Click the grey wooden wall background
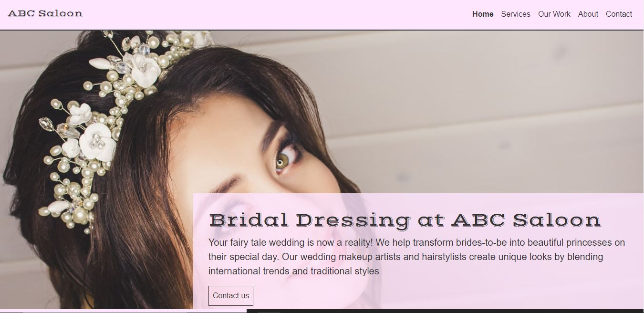This screenshot has width=644, height=313. 477,95
